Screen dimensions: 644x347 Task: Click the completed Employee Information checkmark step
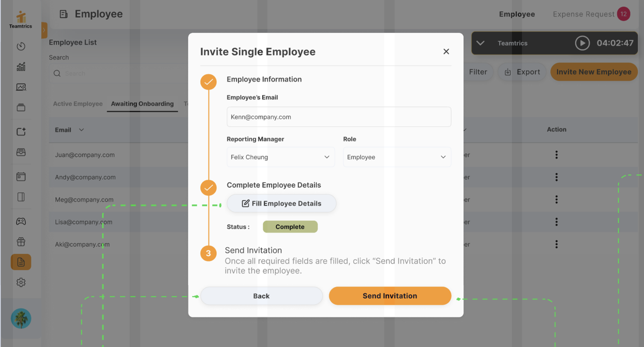point(208,82)
